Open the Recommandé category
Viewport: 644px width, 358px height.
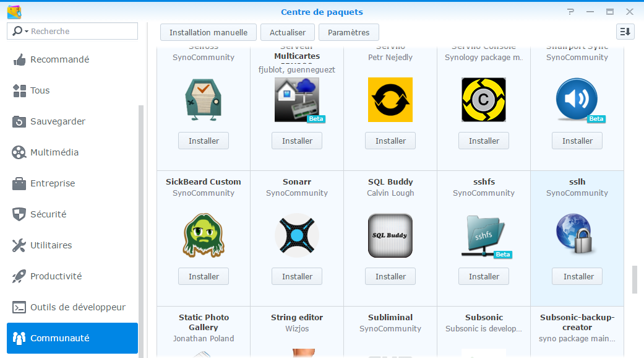[72, 59]
